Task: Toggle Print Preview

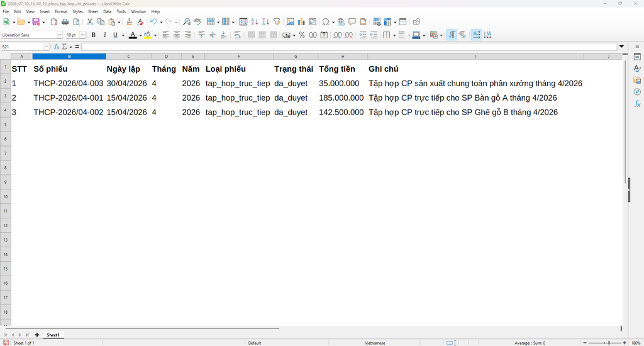Action: 76,22
